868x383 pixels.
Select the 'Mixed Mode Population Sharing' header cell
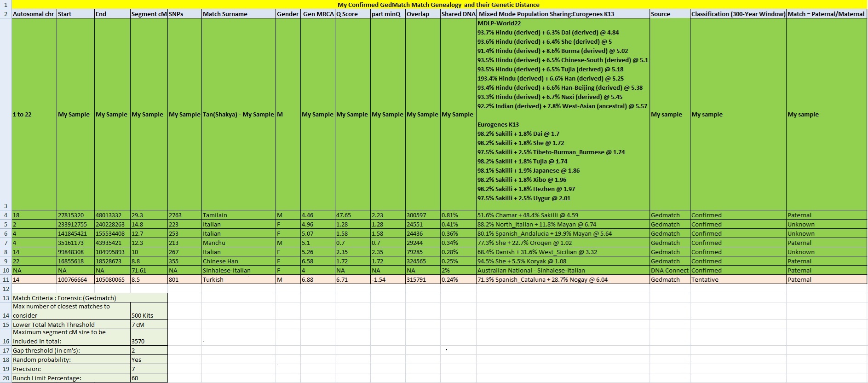[563, 14]
